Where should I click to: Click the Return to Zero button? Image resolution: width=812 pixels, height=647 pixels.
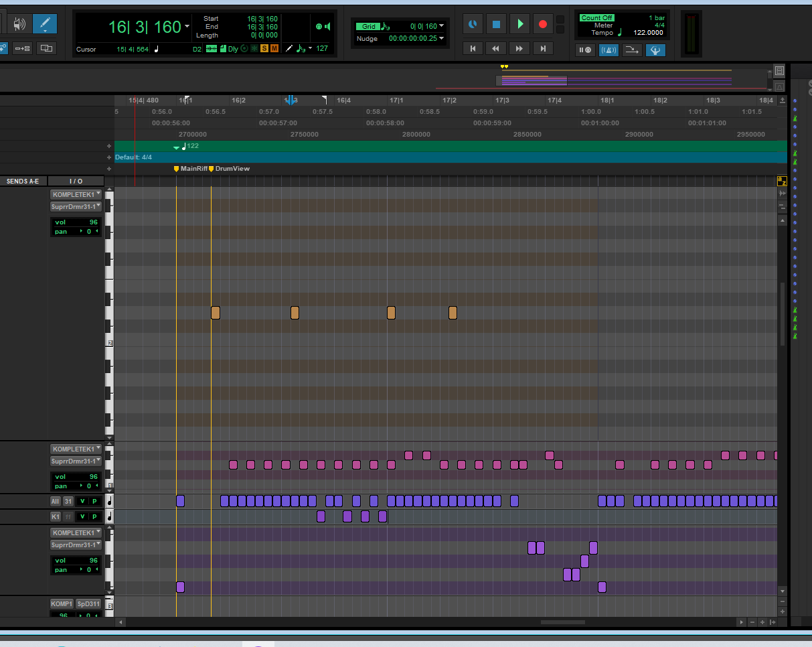point(473,49)
